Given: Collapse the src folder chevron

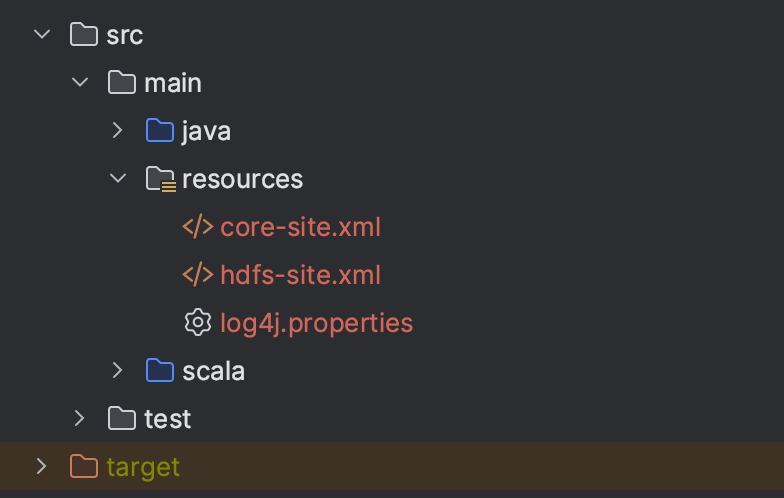Looking at the screenshot, I should pyautogui.click(x=41, y=35).
